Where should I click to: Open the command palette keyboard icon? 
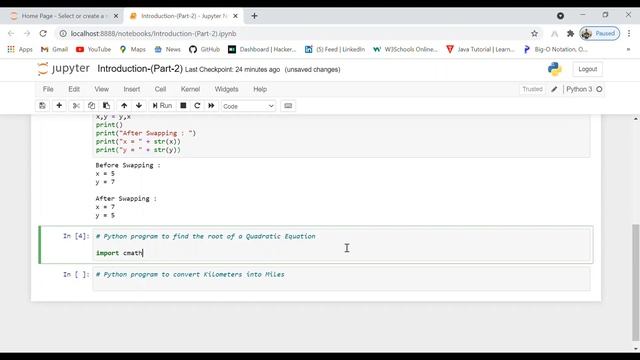288,106
